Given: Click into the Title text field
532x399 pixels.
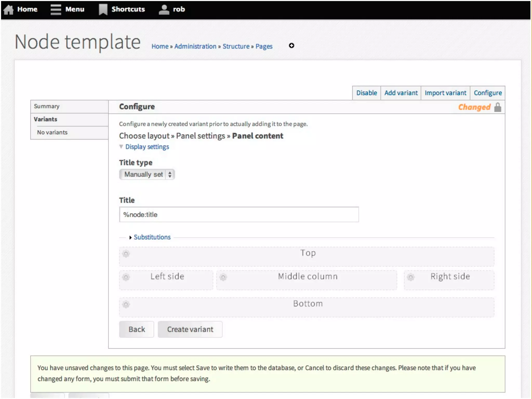Looking at the screenshot, I should [x=239, y=215].
